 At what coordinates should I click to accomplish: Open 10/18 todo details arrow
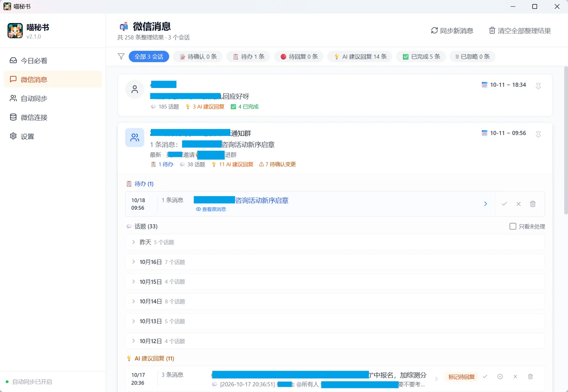[x=485, y=204]
